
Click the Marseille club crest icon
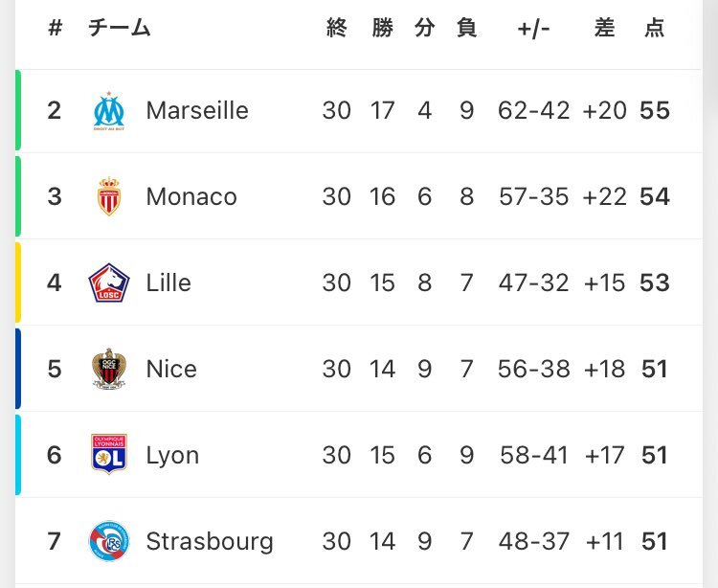pyautogui.click(x=109, y=111)
